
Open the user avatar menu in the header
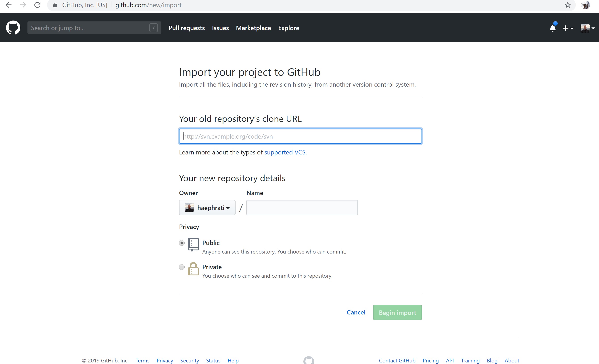[588, 28]
